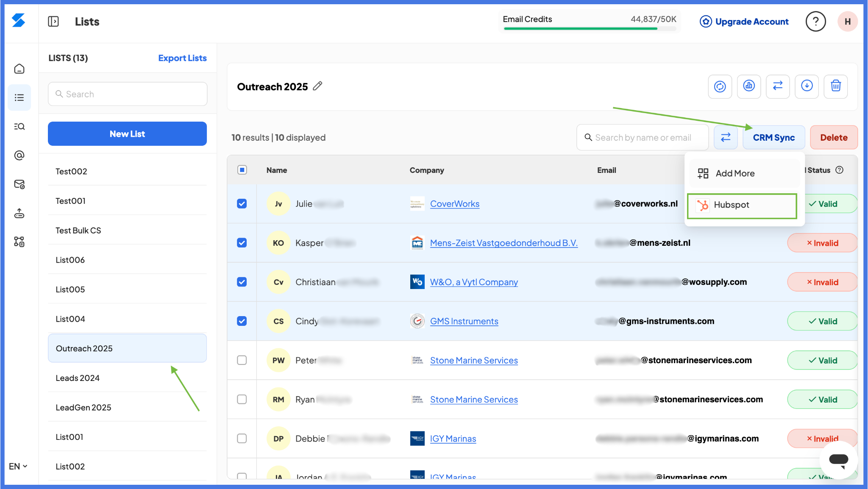This screenshot has width=868, height=489.
Task: Click the Email Credits progress bar
Action: click(x=590, y=28)
